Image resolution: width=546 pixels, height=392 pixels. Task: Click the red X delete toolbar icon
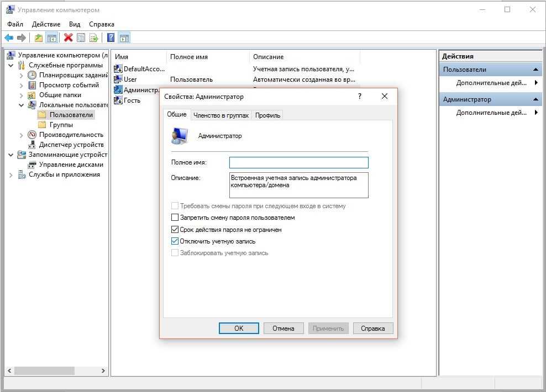click(68, 38)
